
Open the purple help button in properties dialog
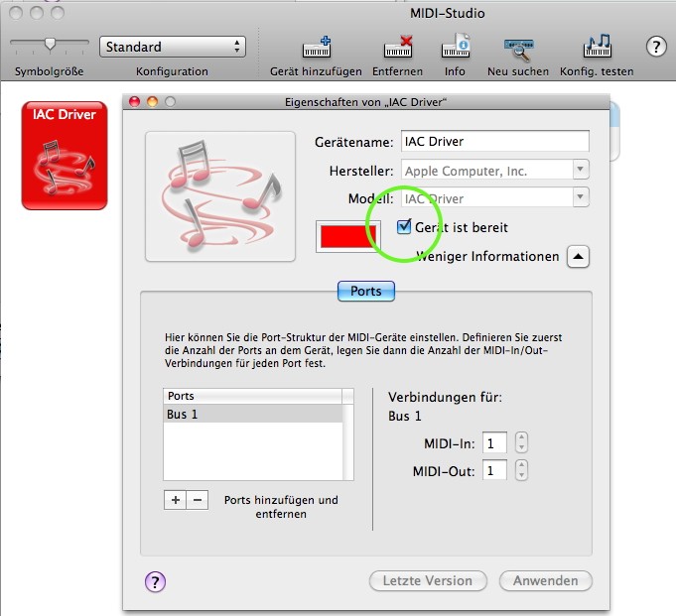pos(155,582)
